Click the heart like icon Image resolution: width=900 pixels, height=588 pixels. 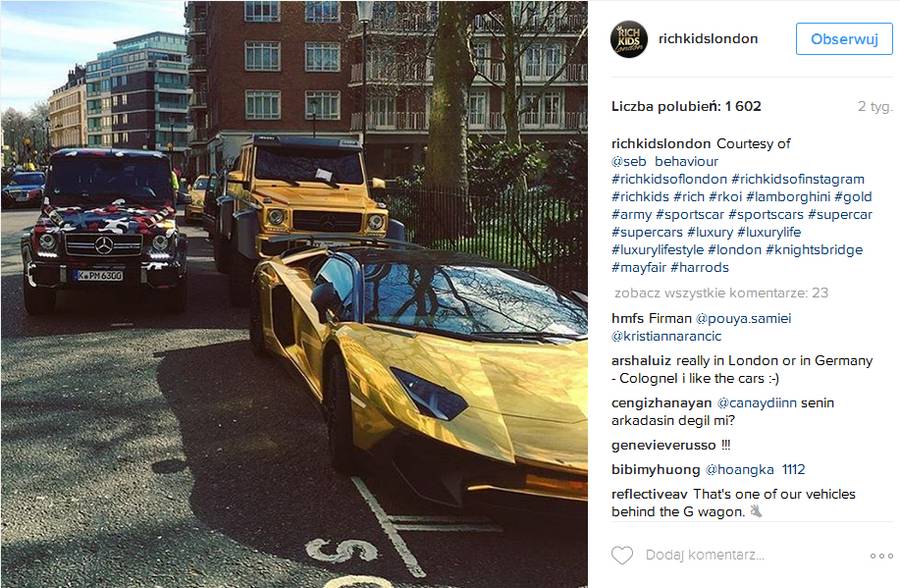[x=622, y=555]
